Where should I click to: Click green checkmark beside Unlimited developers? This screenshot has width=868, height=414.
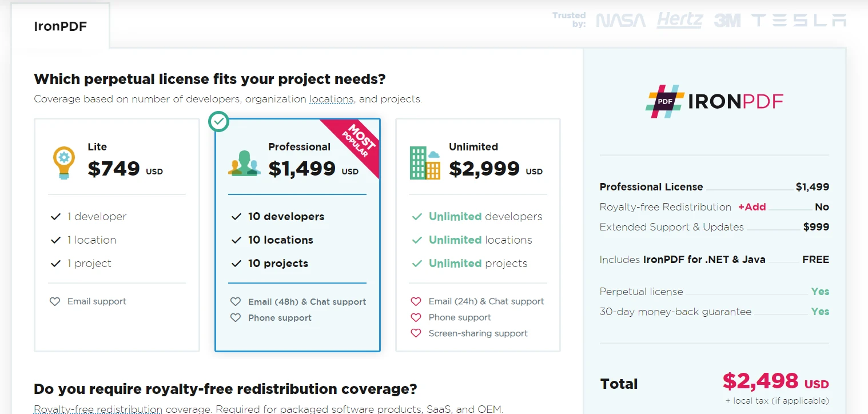pyautogui.click(x=417, y=217)
